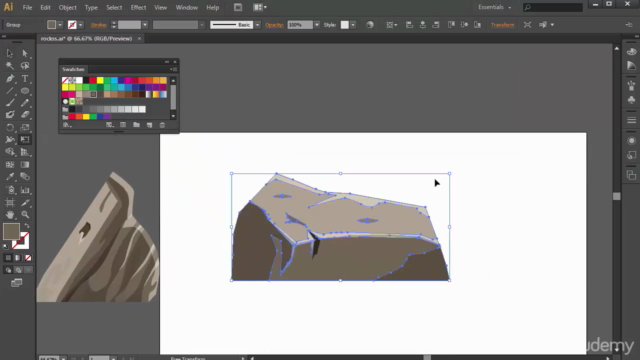Set paint mode to None

point(28,258)
